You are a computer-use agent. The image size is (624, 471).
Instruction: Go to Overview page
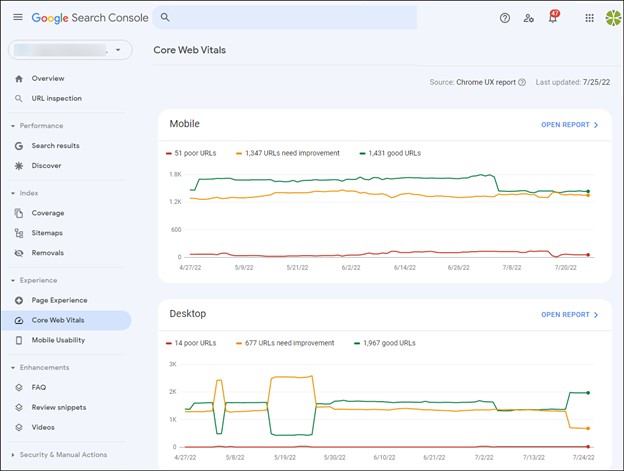(48, 78)
